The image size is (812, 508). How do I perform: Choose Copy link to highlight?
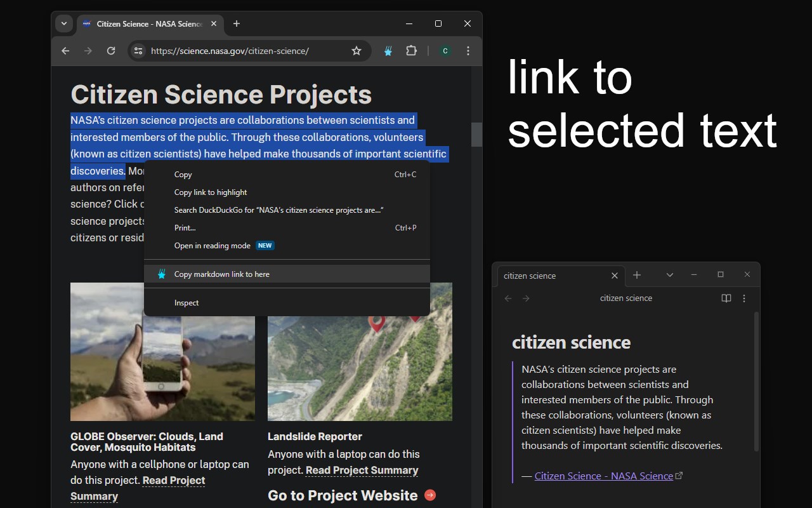287,192
